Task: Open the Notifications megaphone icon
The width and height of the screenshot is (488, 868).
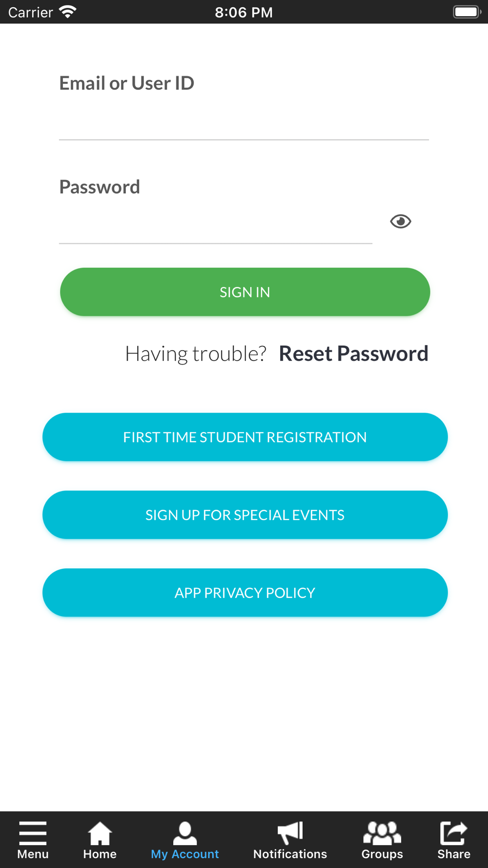Action: 290,833
